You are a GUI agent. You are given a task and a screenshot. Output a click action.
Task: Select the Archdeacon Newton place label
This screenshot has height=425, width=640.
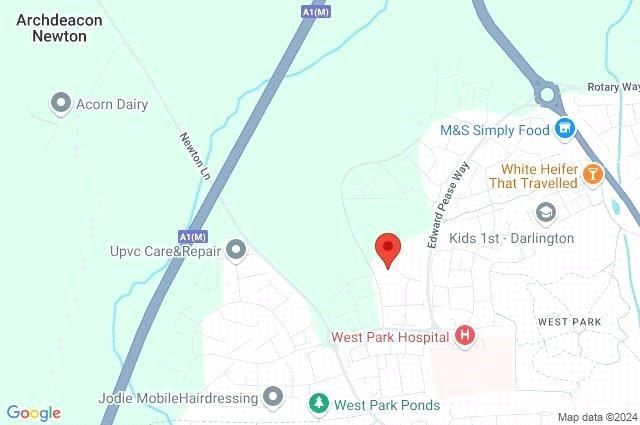[x=59, y=28]
